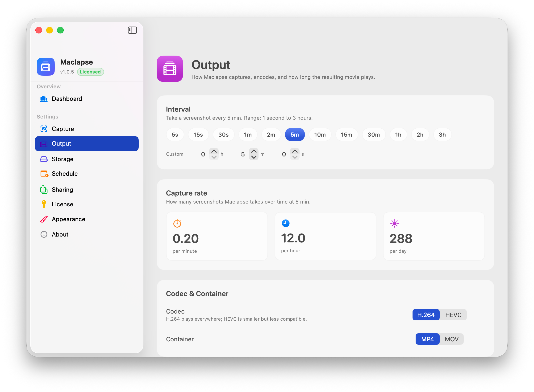
Task: Open Appearance settings
Action: point(87,219)
